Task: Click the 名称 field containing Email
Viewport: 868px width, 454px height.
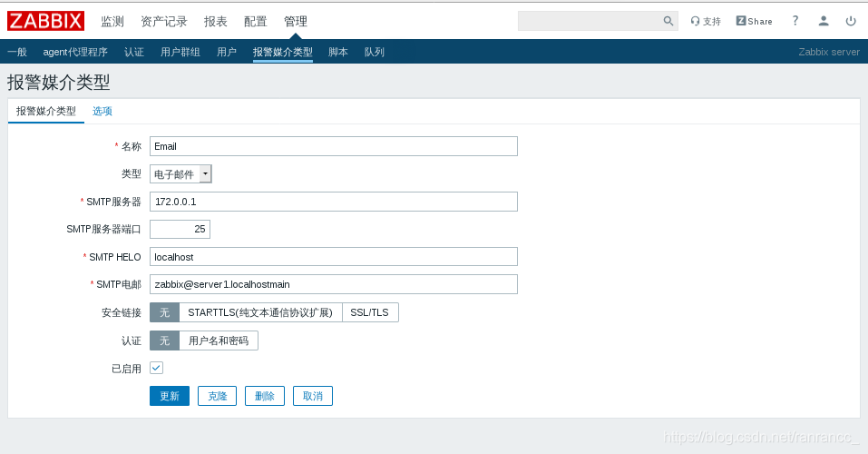Action: click(333, 146)
